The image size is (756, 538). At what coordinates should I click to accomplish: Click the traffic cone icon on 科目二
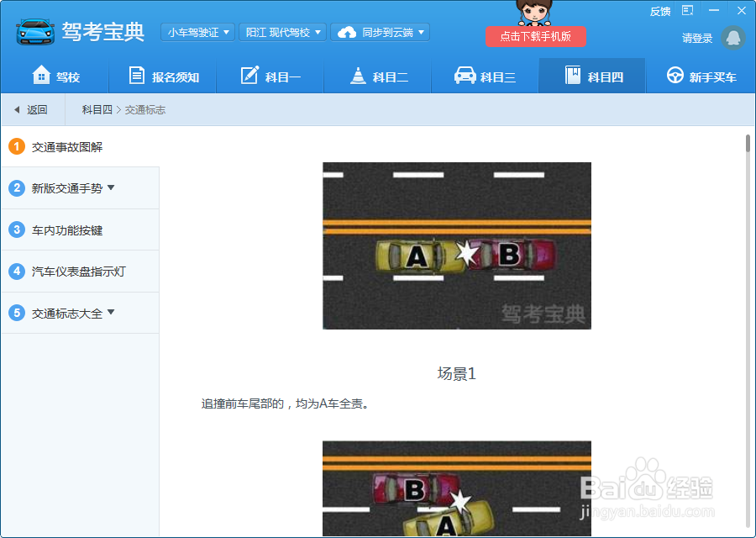pyautogui.click(x=358, y=76)
